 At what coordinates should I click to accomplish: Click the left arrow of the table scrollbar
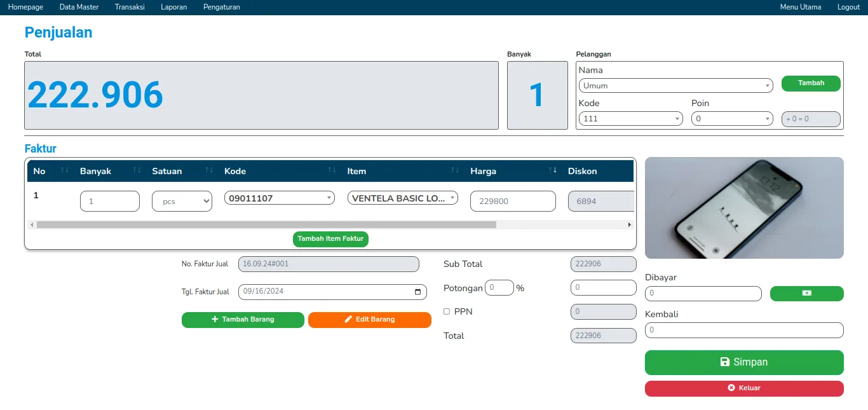[31, 224]
